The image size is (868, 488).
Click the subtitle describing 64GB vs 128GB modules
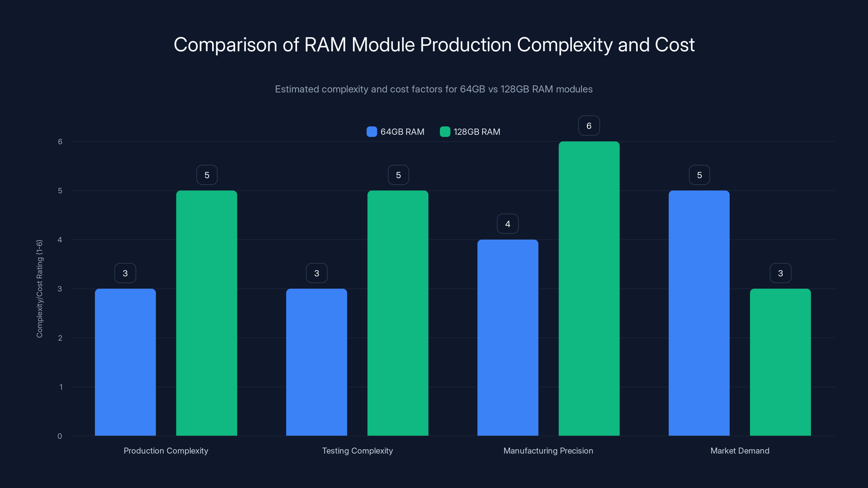pos(434,89)
